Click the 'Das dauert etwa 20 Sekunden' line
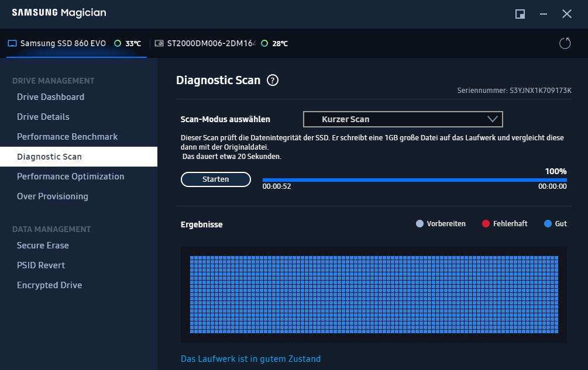This screenshot has height=370, width=588. (232, 157)
